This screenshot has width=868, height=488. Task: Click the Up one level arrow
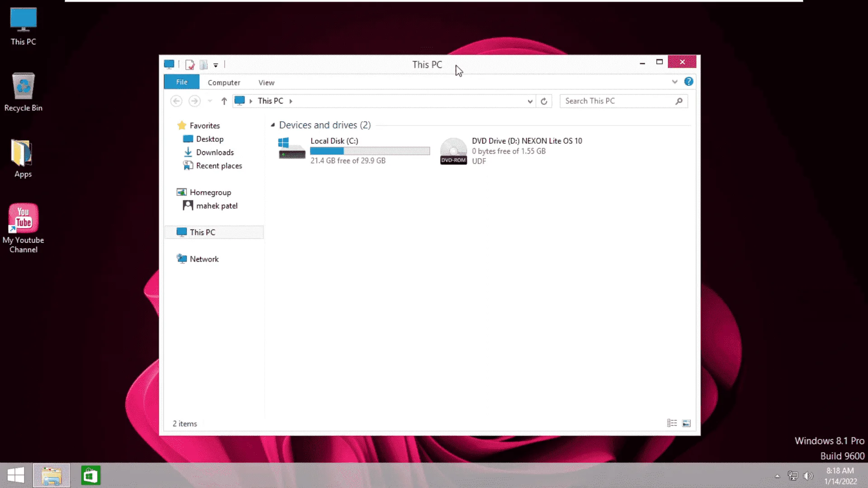224,101
